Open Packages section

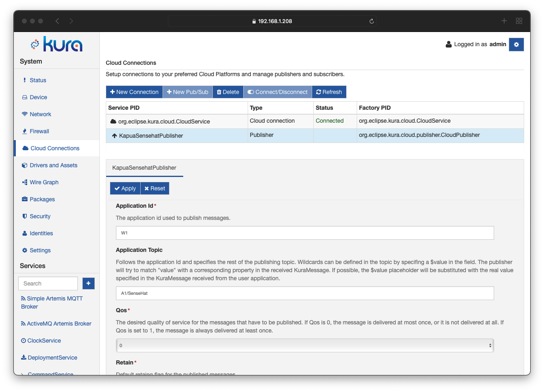point(42,199)
